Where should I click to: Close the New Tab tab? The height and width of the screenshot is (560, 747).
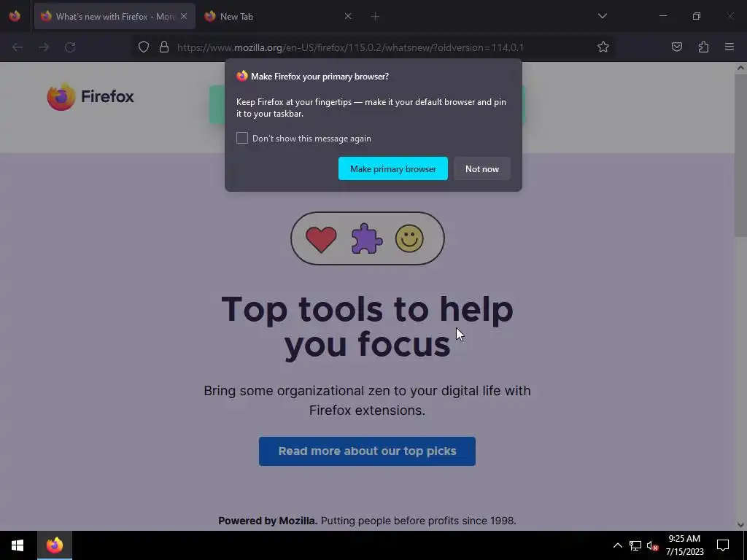tap(348, 16)
